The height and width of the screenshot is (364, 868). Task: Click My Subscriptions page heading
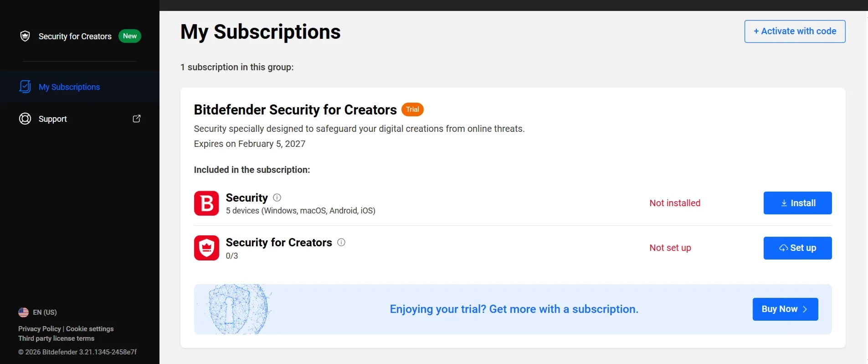coord(261,32)
